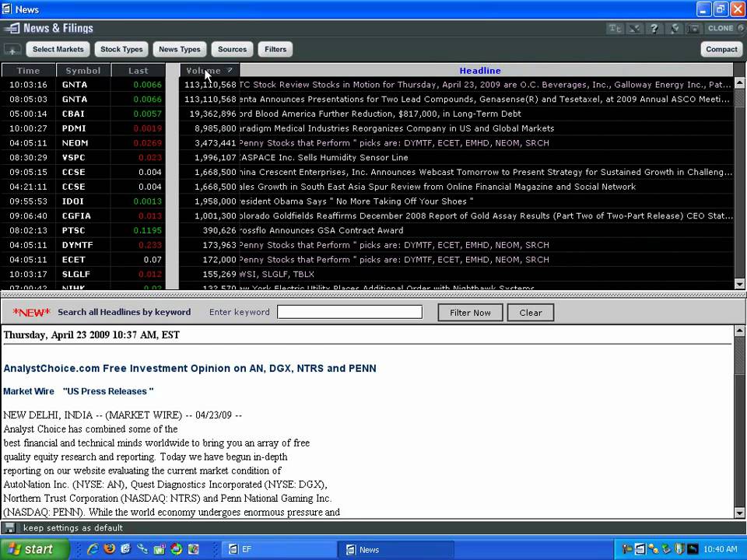Select the 09:05:15 CCSE row
This screenshot has width=747, height=560.
[366, 173]
